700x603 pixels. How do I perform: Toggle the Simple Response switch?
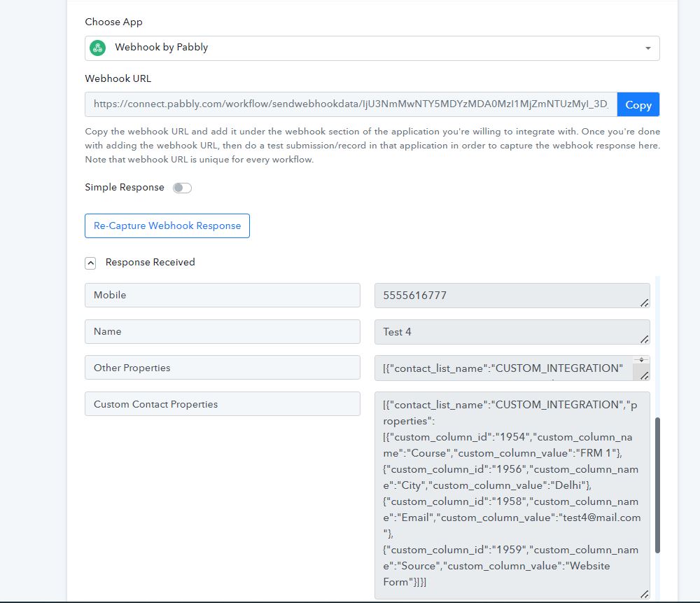(182, 188)
